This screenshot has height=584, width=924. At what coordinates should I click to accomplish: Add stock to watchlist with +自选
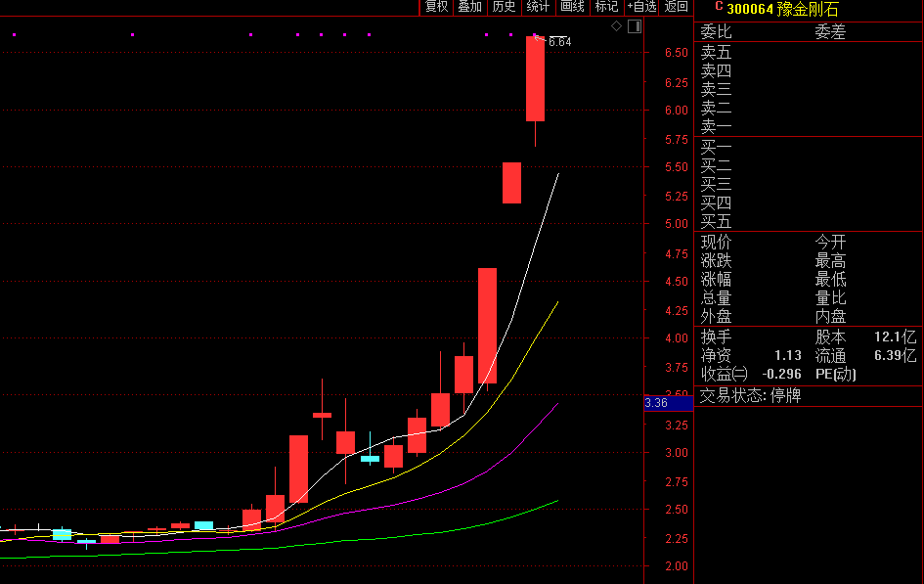click(641, 7)
